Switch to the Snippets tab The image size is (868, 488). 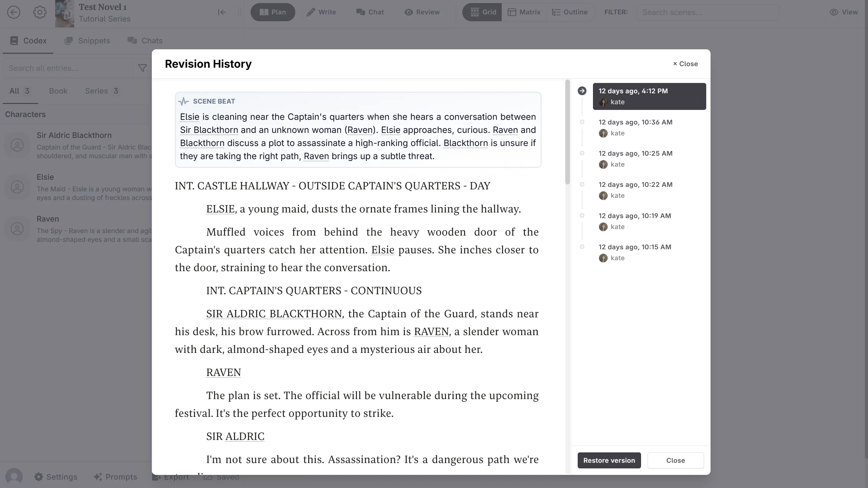point(87,41)
